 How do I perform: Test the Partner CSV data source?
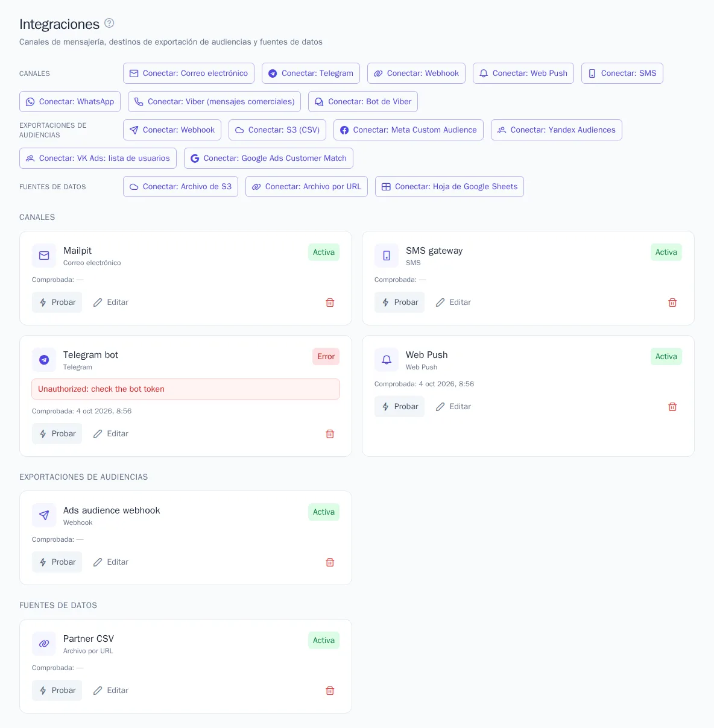click(57, 691)
